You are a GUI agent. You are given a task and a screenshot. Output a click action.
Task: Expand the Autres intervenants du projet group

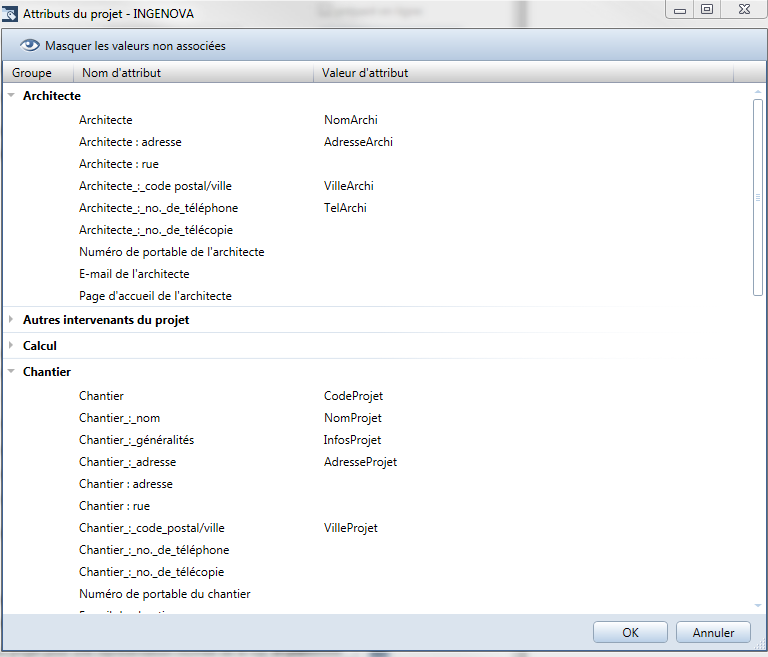[11, 320]
